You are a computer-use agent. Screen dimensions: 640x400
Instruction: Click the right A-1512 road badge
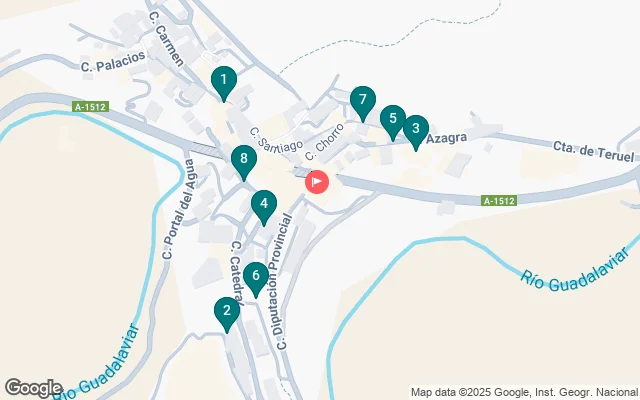499,200
